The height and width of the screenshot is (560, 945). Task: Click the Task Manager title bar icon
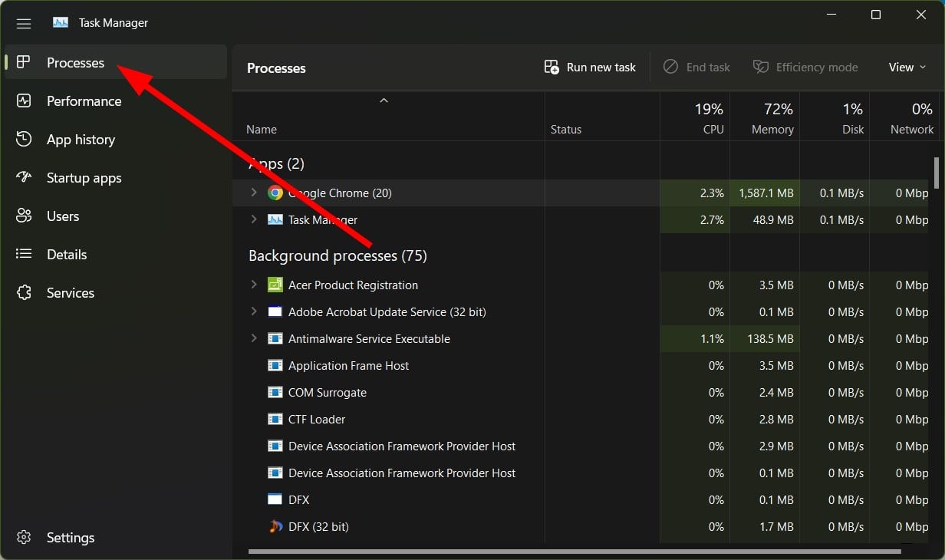pyautogui.click(x=61, y=22)
